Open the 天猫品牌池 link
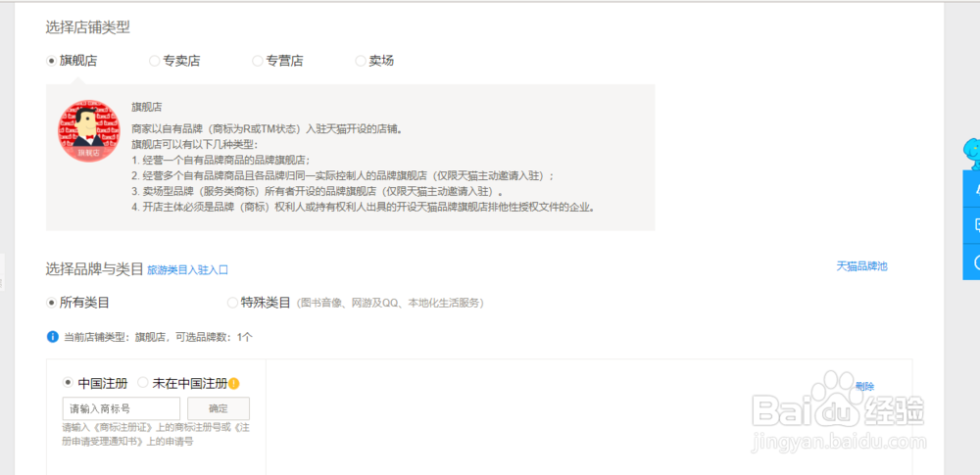This screenshot has width=980, height=475. coord(861,266)
